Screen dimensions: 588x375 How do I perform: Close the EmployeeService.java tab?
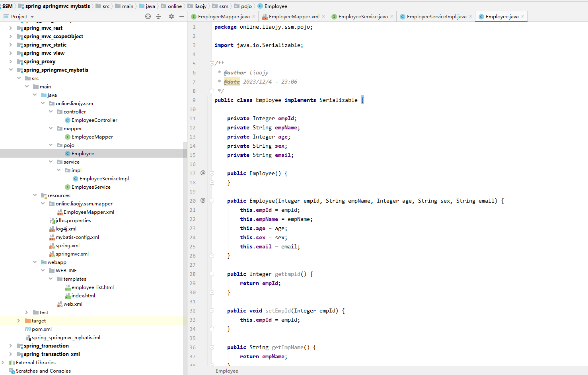tap(392, 16)
